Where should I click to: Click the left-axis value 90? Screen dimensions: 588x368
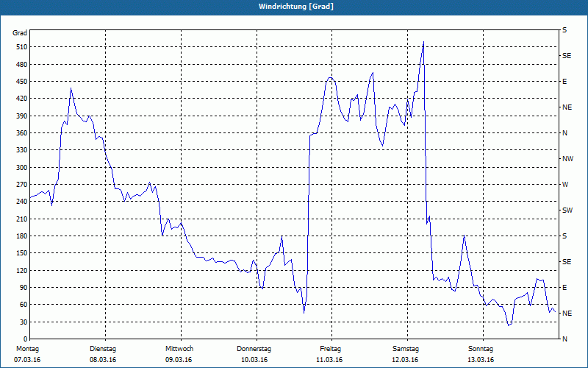click(x=24, y=288)
